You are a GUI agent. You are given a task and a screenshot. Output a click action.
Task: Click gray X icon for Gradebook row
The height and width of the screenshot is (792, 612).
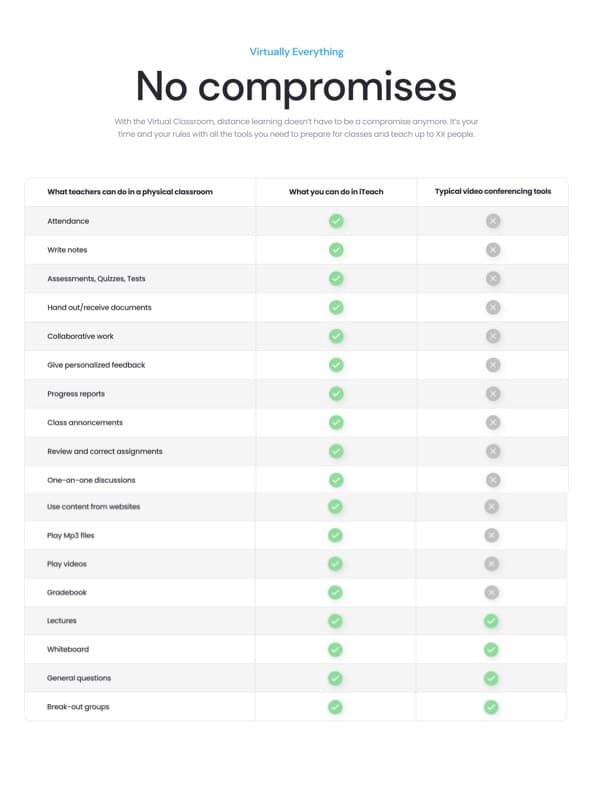492,592
